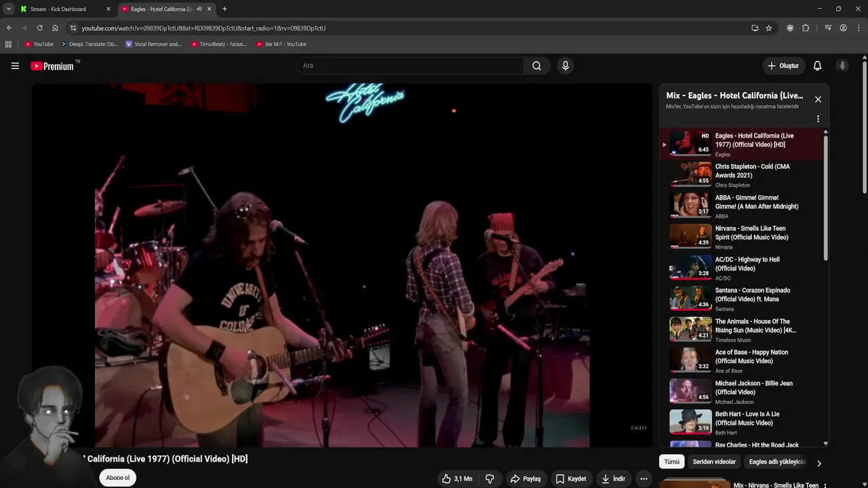Click the address bar URL
Viewport: 868px width, 488px height.
(x=203, y=28)
